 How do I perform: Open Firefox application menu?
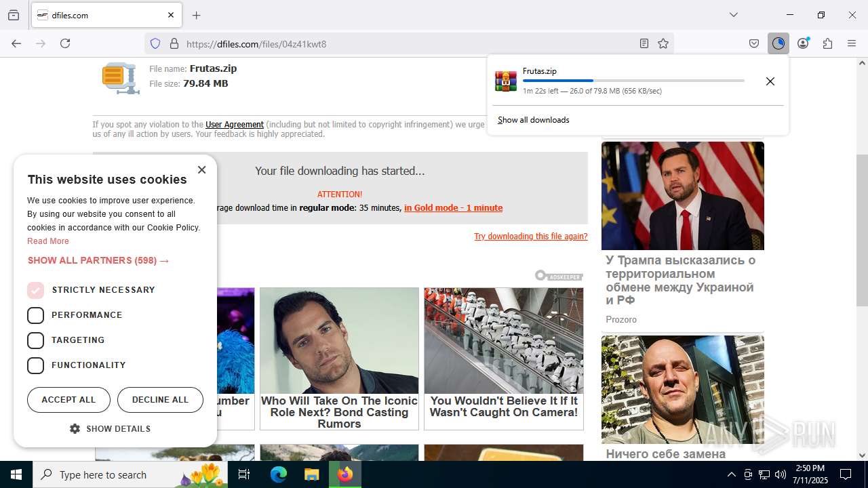[852, 43]
